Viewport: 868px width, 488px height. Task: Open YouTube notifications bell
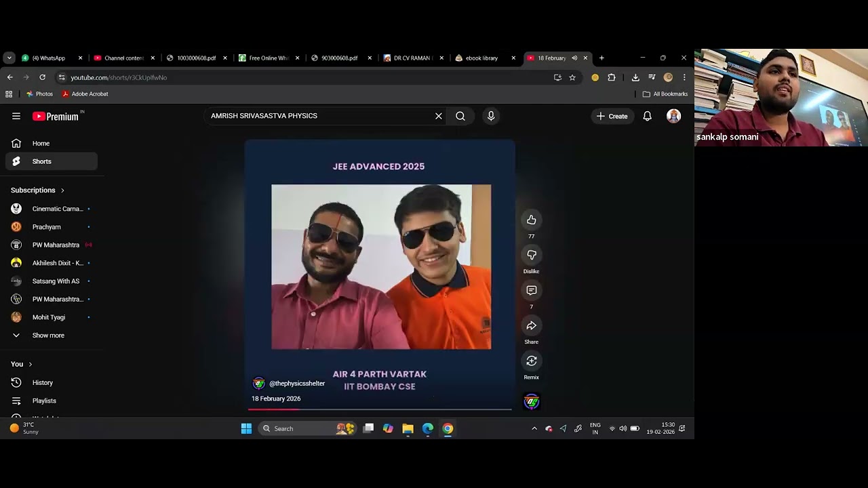(648, 117)
